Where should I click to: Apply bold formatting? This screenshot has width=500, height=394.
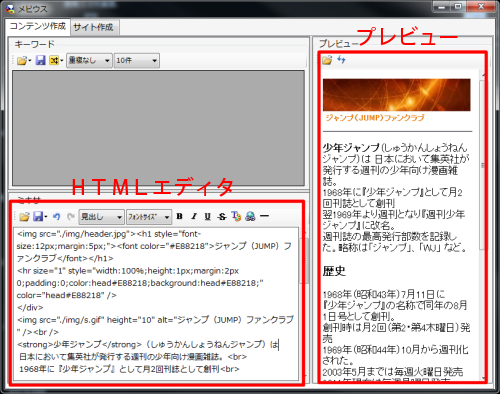[179, 216]
